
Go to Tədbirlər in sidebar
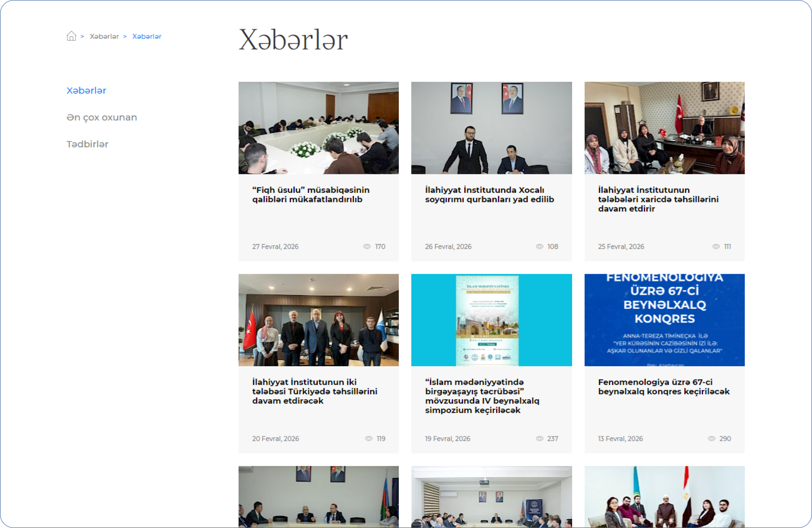click(87, 144)
